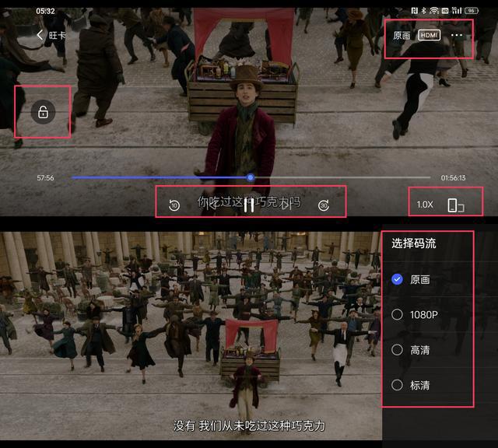Fast forward 30 seconds
498x448 pixels.
(x=324, y=205)
